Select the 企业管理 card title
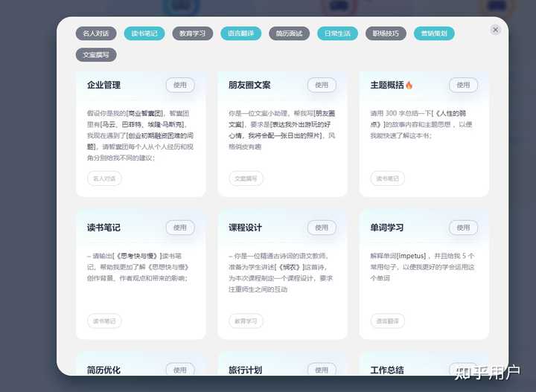Image resolution: width=536 pixels, height=392 pixels. (x=103, y=85)
